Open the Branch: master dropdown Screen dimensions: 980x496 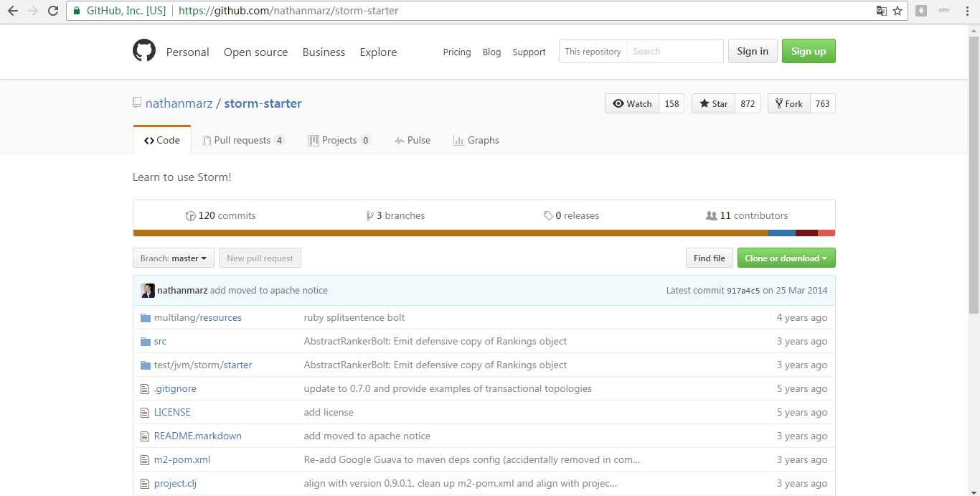(174, 258)
